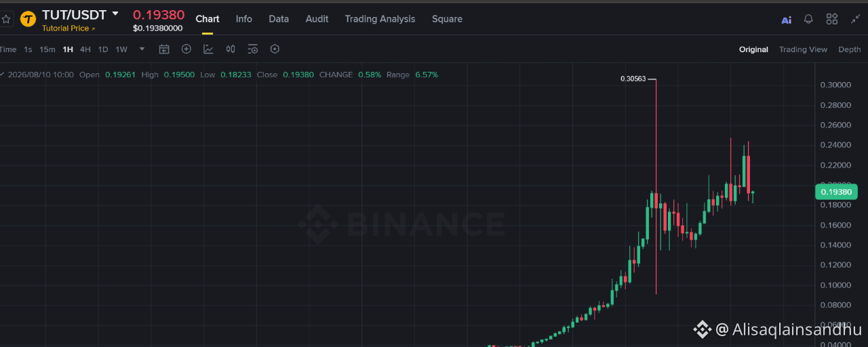The image size is (868, 347).
Task: Click the add drawing plus-circle icon
Action: [x=186, y=49]
